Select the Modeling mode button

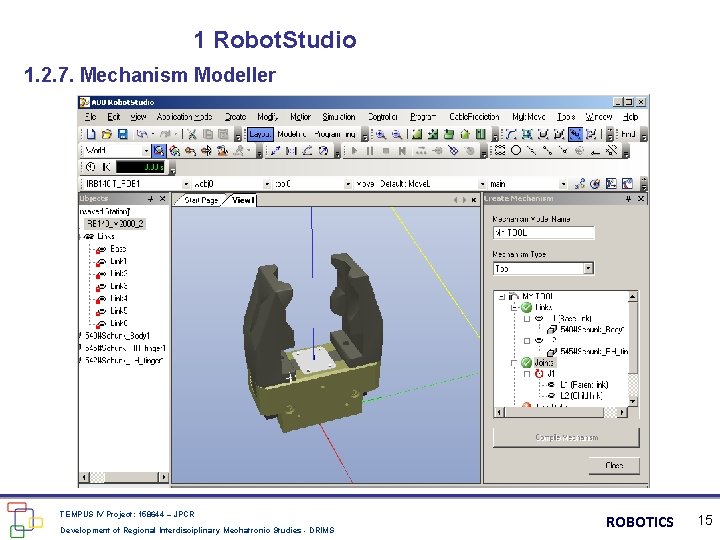(292, 134)
